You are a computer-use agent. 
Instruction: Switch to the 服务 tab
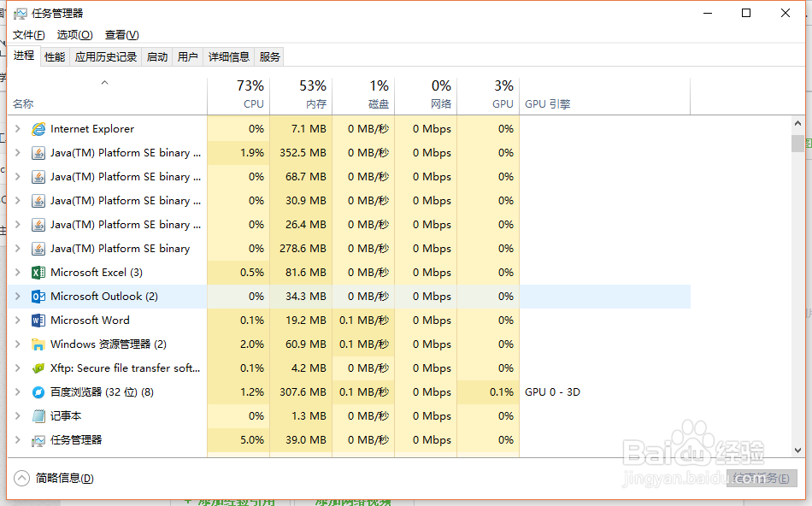269,57
